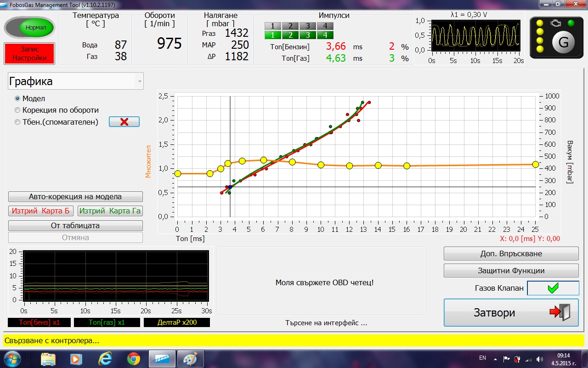The width and height of the screenshot is (588, 368).
Task: Click the Затвори close button
Action: 511,313
